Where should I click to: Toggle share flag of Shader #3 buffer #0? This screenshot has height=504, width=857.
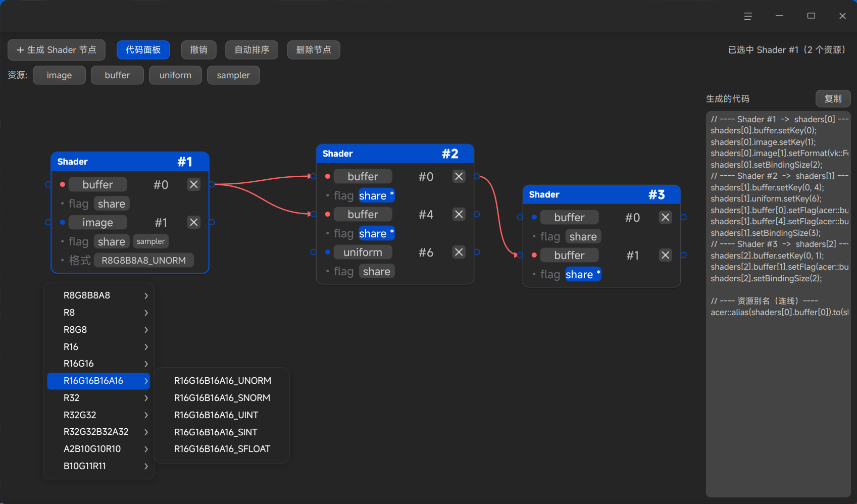tap(583, 236)
